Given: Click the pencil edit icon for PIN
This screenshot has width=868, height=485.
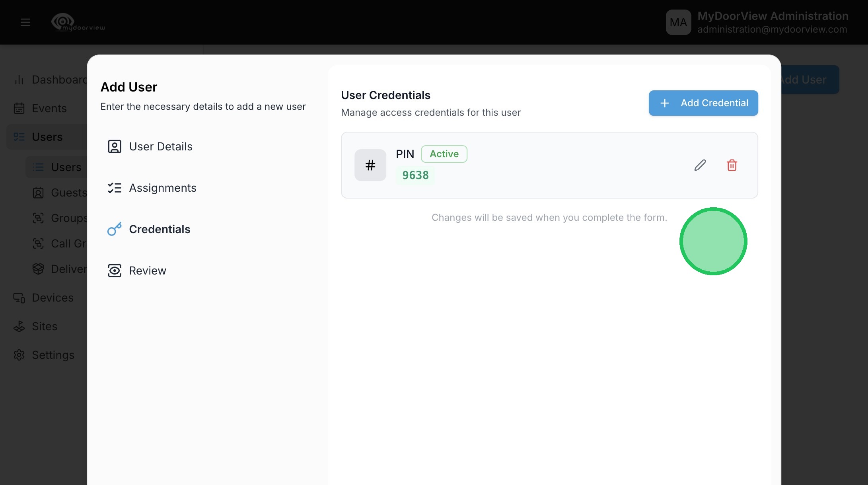Looking at the screenshot, I should [700, 165].
